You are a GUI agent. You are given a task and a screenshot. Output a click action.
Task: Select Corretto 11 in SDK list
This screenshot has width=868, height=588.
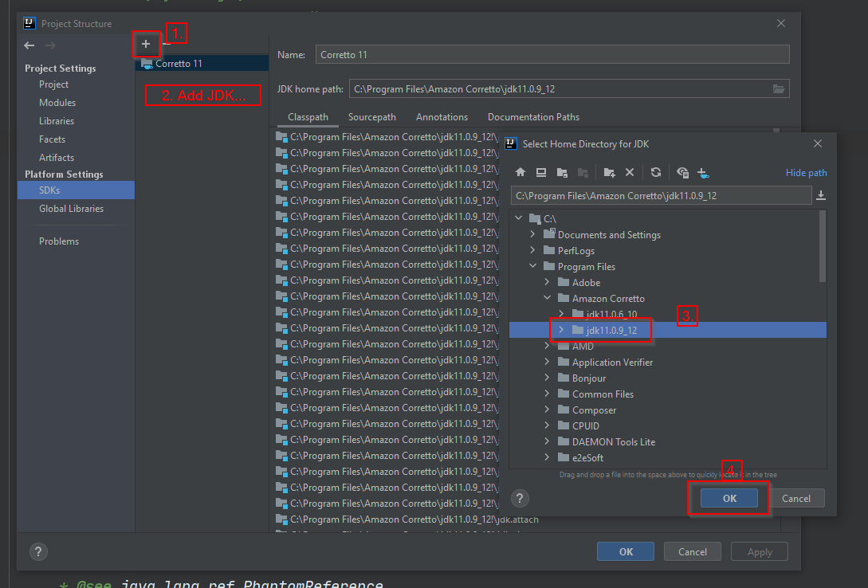(x=202, y=63)
